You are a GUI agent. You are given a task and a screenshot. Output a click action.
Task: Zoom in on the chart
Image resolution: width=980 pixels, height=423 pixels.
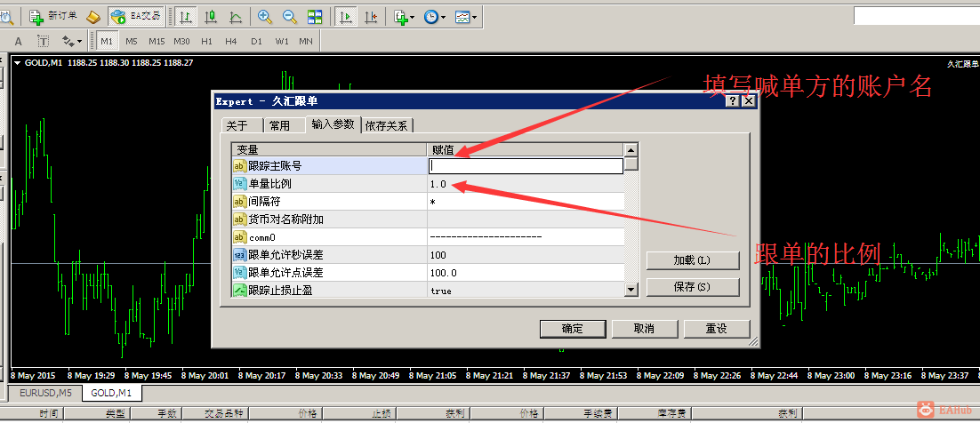tap(265, 17)
